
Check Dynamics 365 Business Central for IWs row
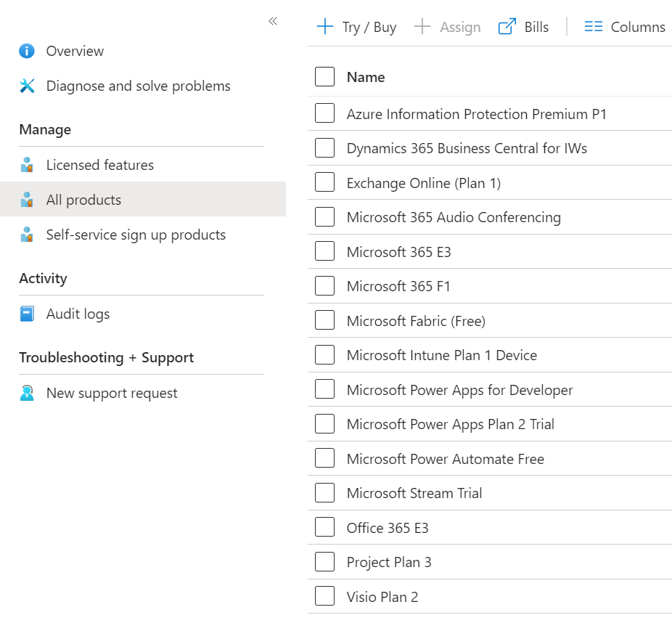[x=325, y=147]
